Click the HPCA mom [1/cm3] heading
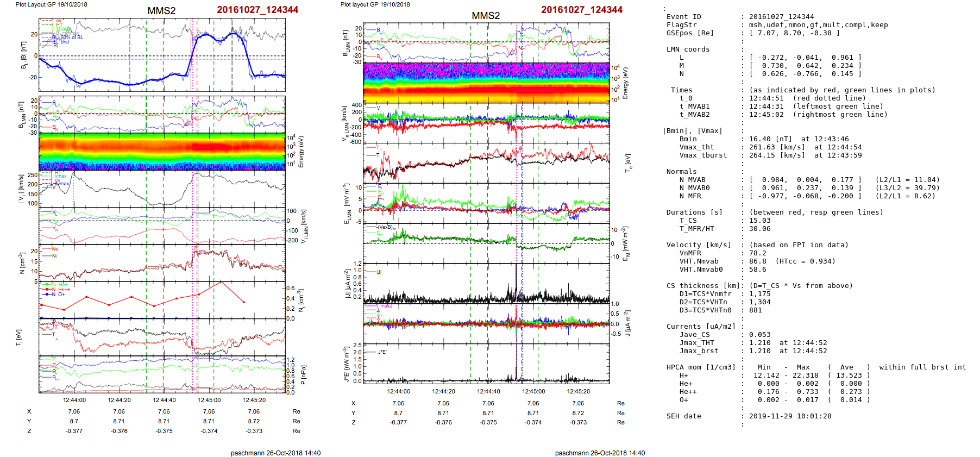The width and height of the screenshot is (980, 457). (x=701, y=367)
